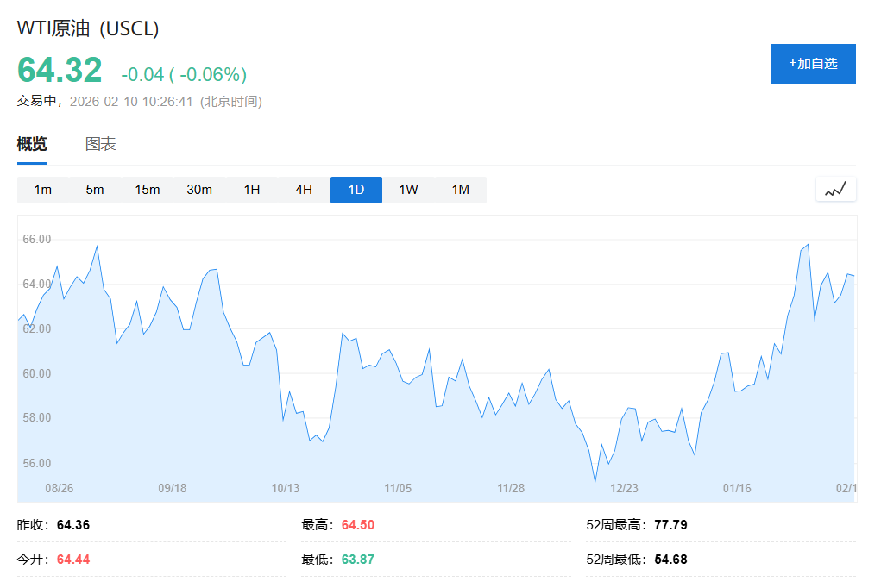881x588 pixels.
Task: Click the +加自选 watchlist button
Action: point(812,63)
